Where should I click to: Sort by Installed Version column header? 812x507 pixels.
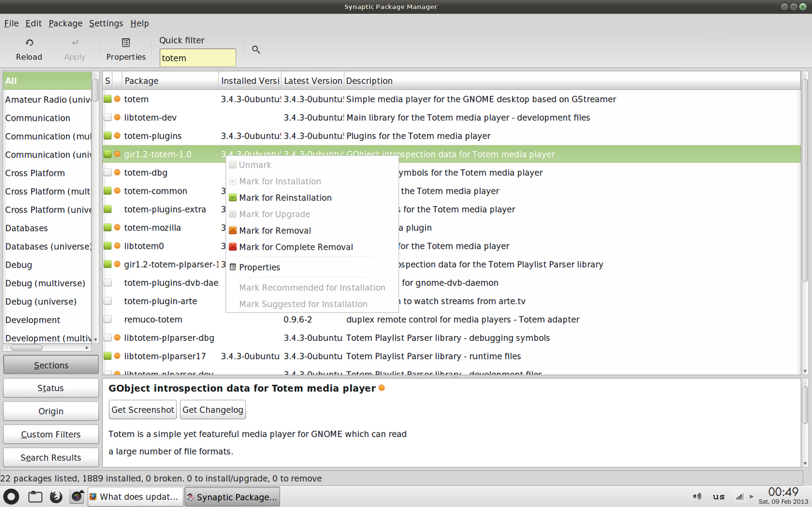[x=250, y=81]
